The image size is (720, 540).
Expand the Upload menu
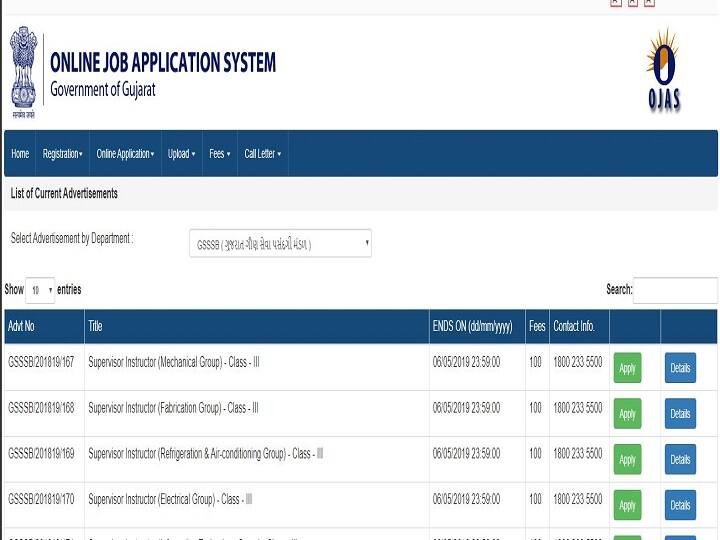point(181,154)
